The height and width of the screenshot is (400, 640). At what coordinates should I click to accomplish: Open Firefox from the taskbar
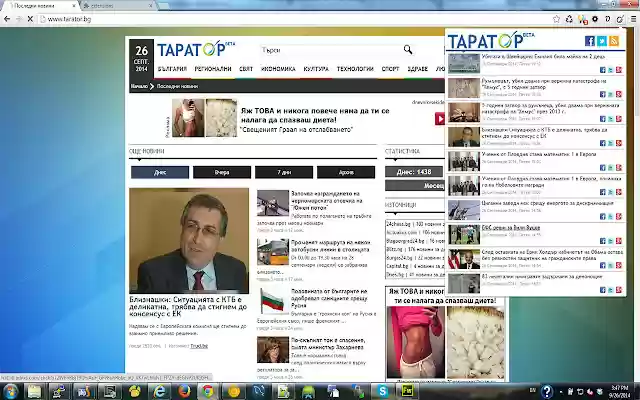pyautogui.click(x=184, y=391)
